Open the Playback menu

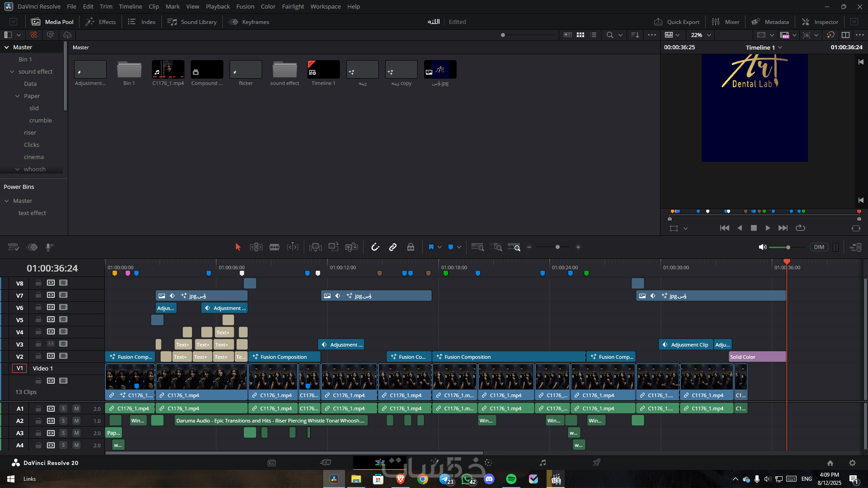(217, 6)
